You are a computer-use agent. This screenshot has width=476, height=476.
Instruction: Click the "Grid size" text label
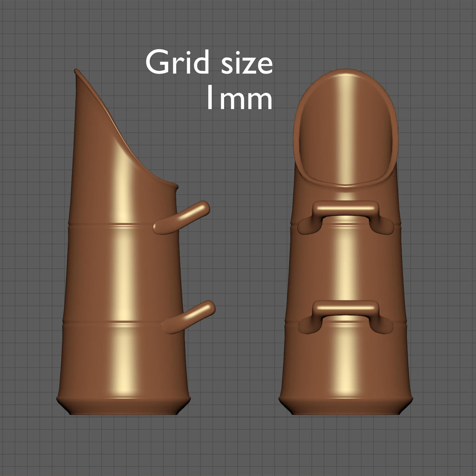coord(209,62)
